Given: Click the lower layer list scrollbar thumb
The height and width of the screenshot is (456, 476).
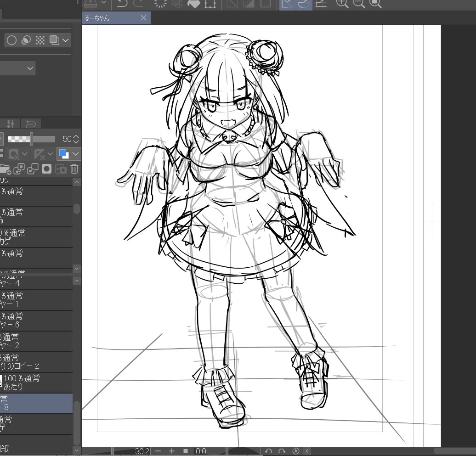Looking at the screenshot, I should pos(77,423).
